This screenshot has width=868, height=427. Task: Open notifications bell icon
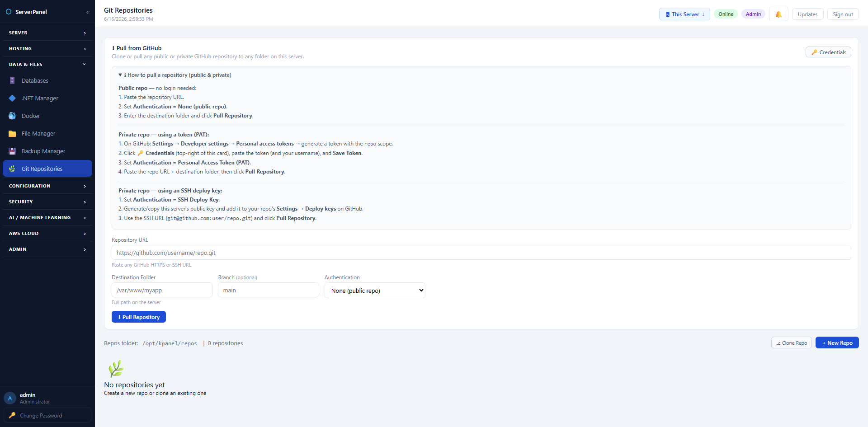(x=778, y=14)
